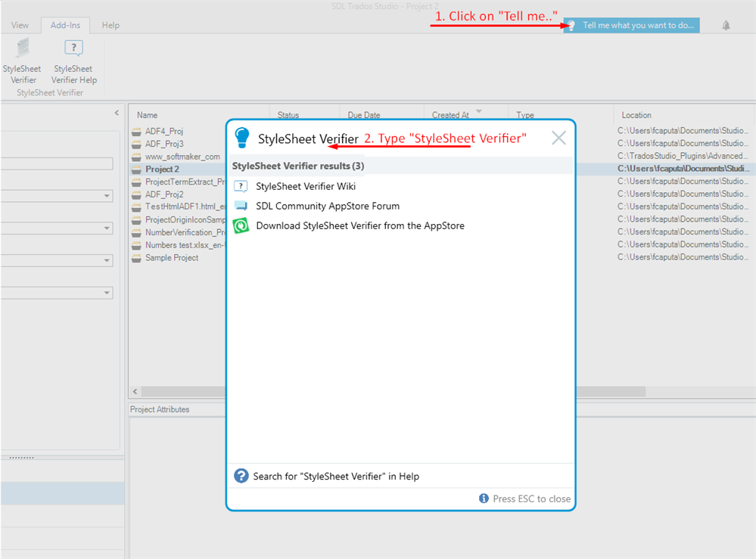
Task: Switch to the Add-Ins ribbon tab
Action: (x=66, y=25)
